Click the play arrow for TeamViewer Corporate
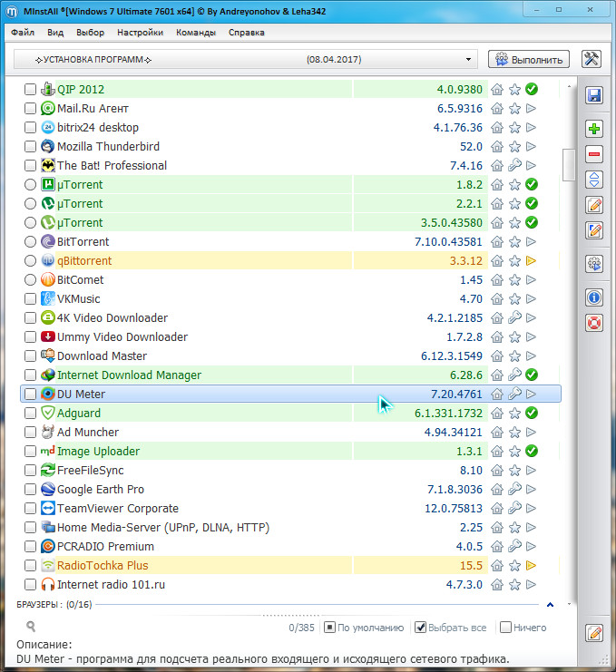The width and height of the screenshot is (616, 672). (531, 508)
